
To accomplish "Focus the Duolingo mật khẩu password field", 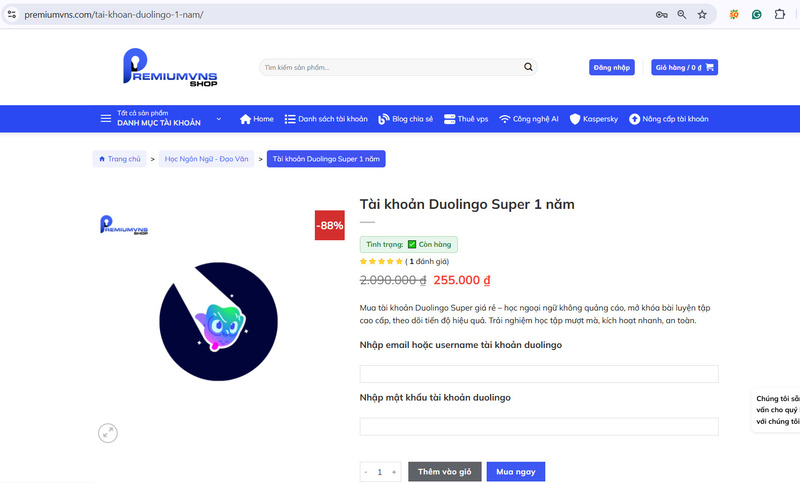I will [539, 426].
